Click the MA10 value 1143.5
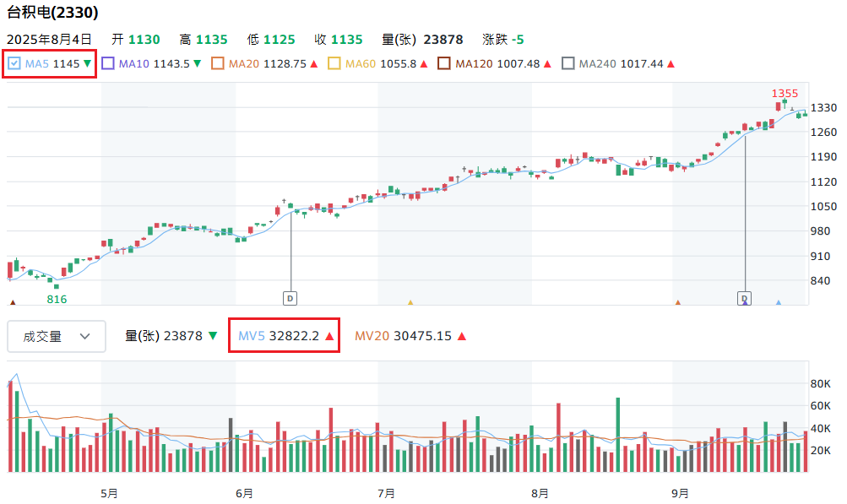This screenshot has height=504, width=847. (x=171, y=64)
